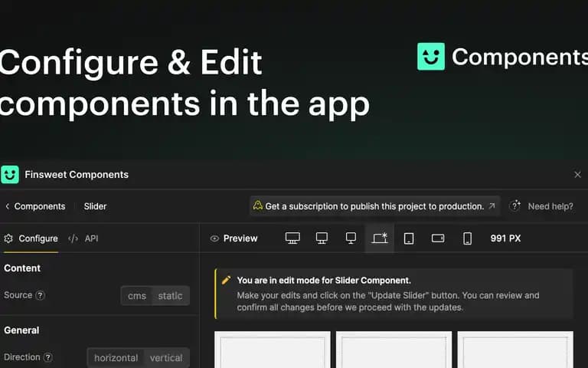
Task: Click the pencil edit mode icon
Action: click(x=226, y=280)
